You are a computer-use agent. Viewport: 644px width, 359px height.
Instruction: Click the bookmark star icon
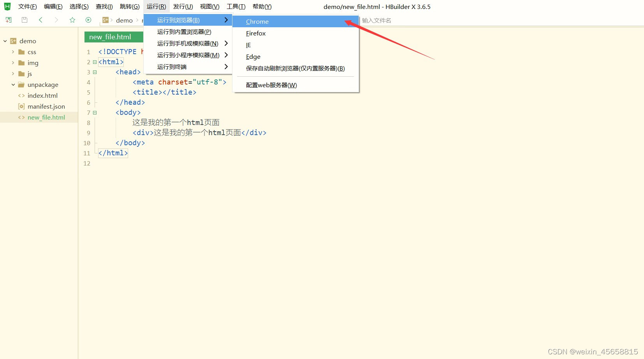pos(72,20)
